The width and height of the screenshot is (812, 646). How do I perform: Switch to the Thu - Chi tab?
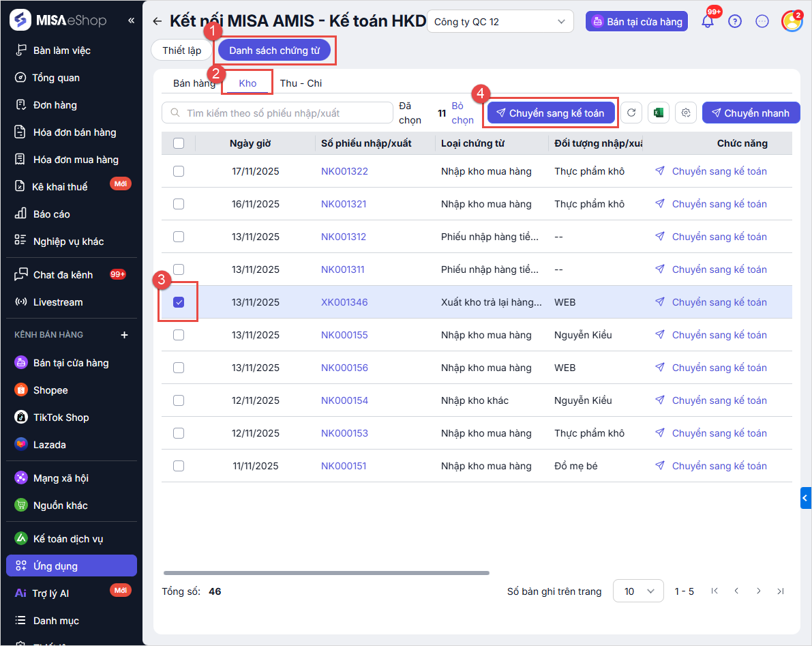(301, 83)
